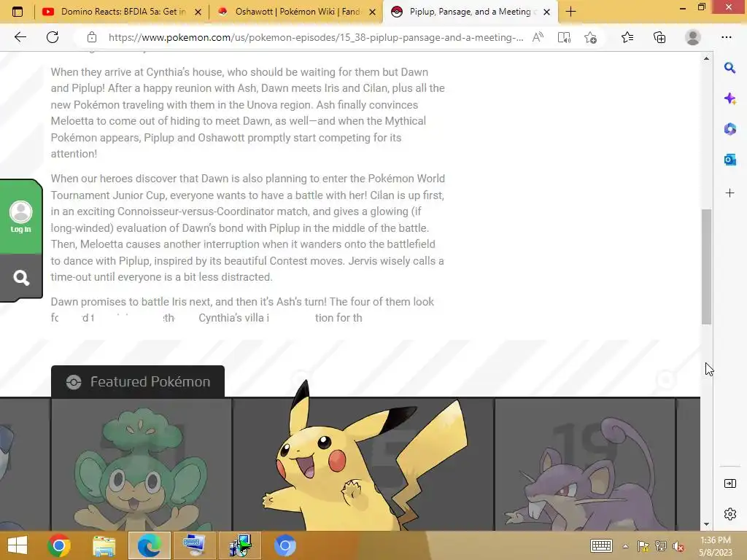Open the network tray icon
Image resolution: width=747 pixels, height=560 pixels.
pyautogui.click(x=660, y=546)
